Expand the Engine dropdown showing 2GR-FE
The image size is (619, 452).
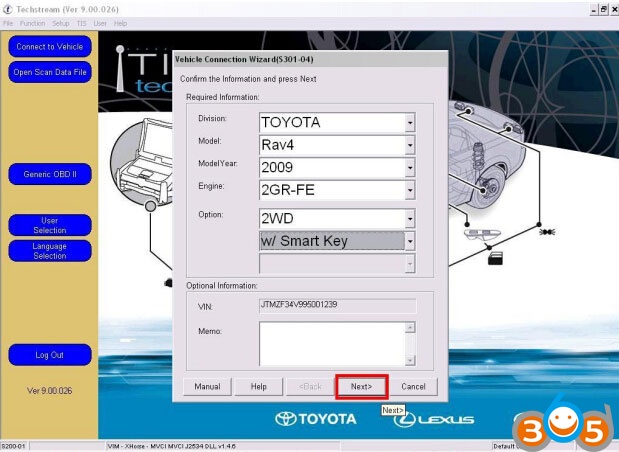pyautogui.click(x=410, y=190)
